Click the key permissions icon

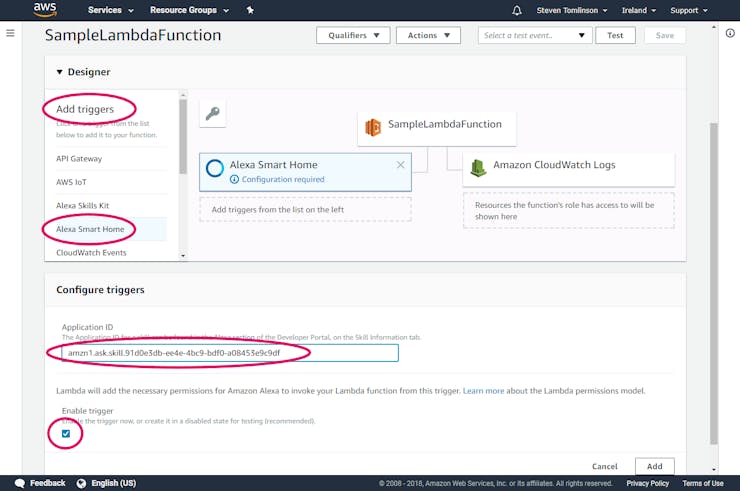tap(212, 113)
